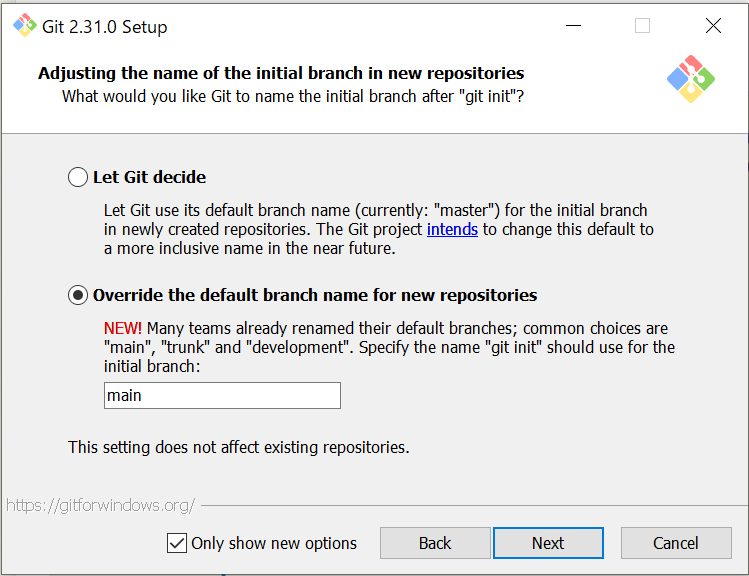749x576 pixels.
Task: Select 'Override the default branch name' radio option
Action: click(78, 295)
